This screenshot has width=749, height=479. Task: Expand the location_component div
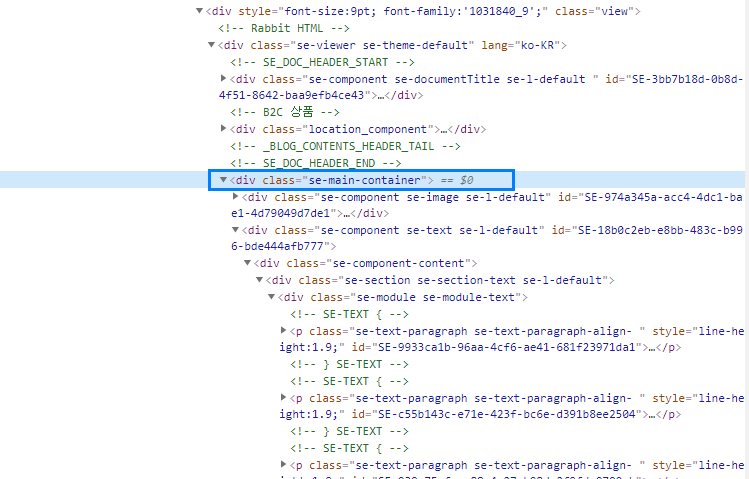(x=223, y=128)
